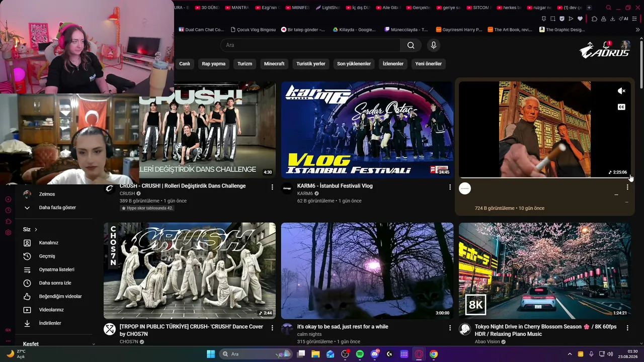Click the YouTube search input field

(x=310, y=45)
